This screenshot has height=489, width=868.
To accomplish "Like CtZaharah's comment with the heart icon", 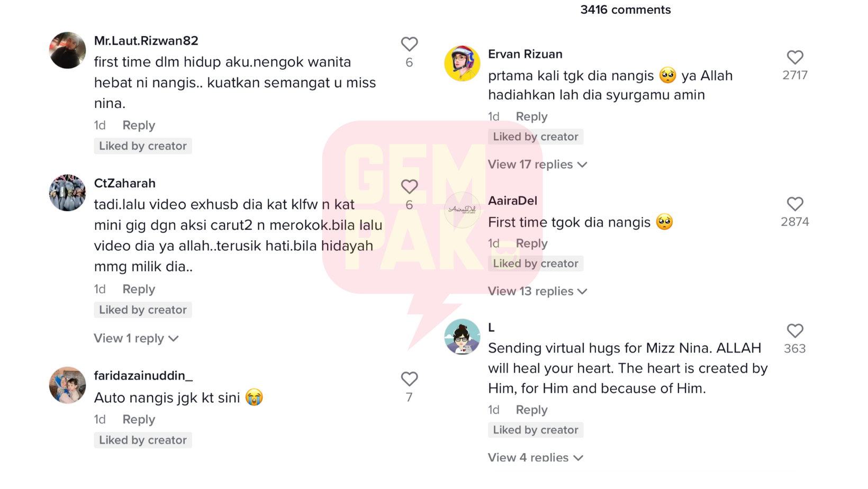I will point(409,186).
